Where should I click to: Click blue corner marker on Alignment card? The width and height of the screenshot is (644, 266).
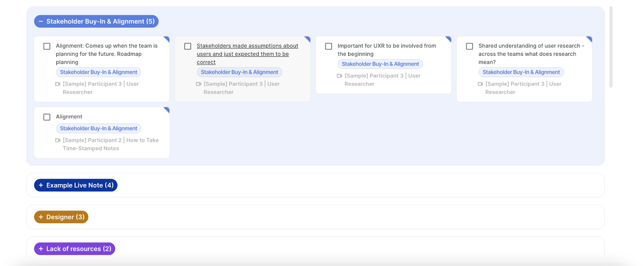[167, 110]
